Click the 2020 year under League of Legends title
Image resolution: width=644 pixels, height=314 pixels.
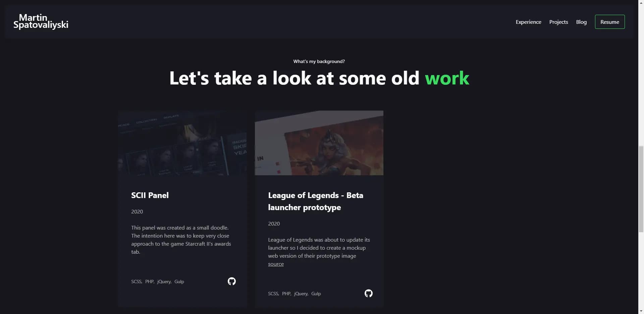(x=274, y=224)
